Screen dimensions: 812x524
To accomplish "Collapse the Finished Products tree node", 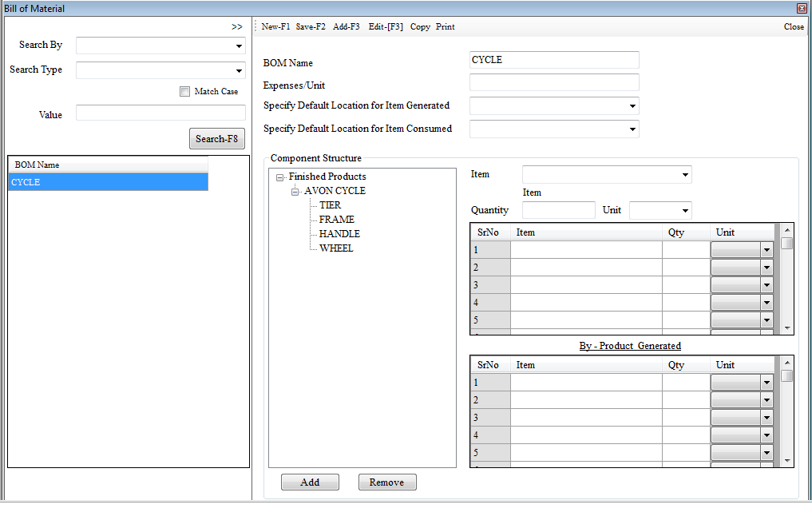I will point(280,177).
